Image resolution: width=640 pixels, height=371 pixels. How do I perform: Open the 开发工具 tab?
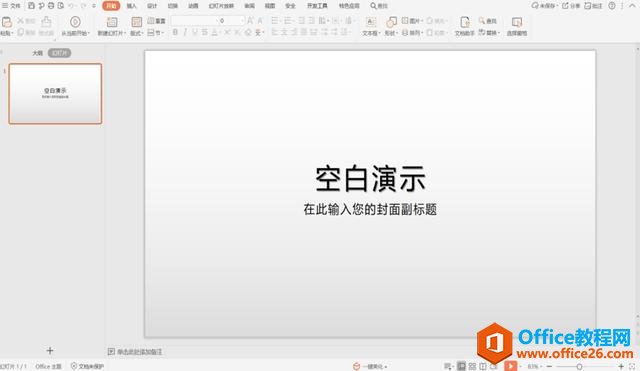tap(317, 6)
